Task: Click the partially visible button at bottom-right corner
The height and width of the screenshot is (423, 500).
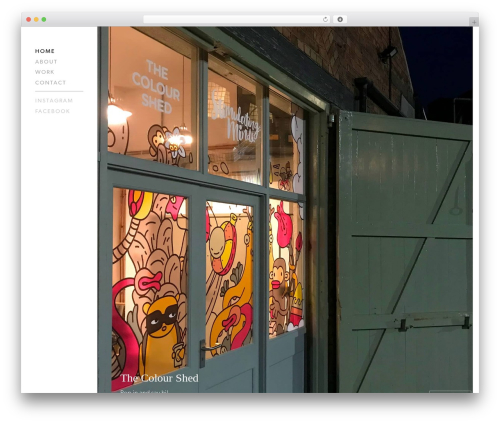Action: click(x=450, y=391)
